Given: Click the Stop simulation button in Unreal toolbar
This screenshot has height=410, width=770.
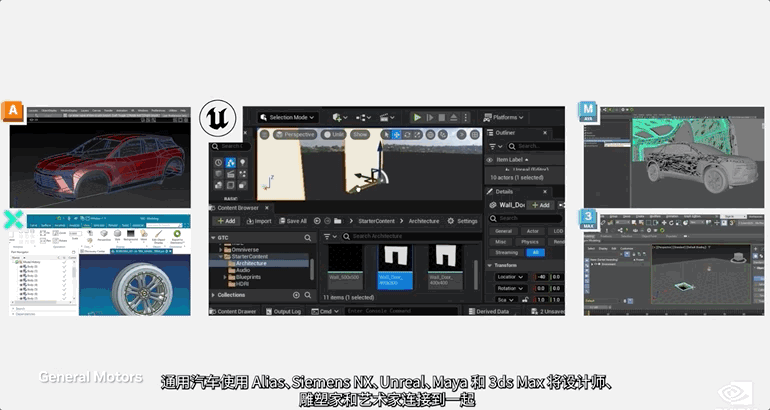Looking at the screenshot, I should click(x=441, y=117).
